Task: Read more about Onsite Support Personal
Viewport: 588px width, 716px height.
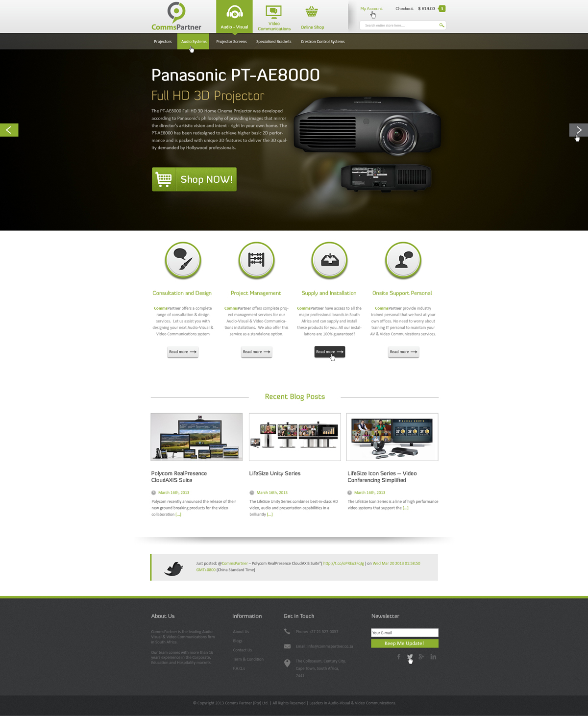Action: pos(403,352)
